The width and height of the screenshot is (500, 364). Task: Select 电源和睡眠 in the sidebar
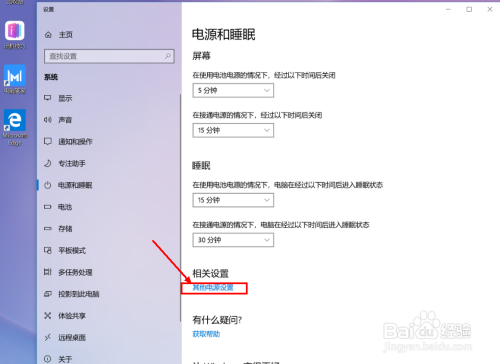(x=75, y=185)
